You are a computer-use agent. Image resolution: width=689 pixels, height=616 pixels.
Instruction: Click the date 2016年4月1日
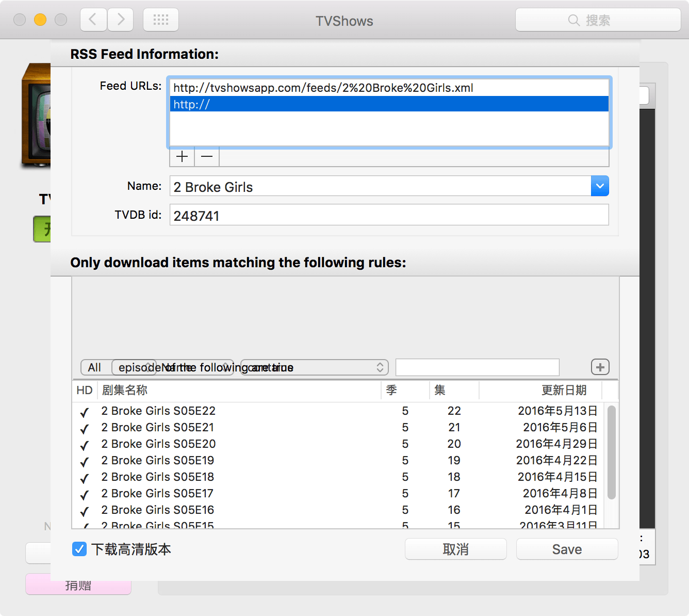(x=561, y=510)
